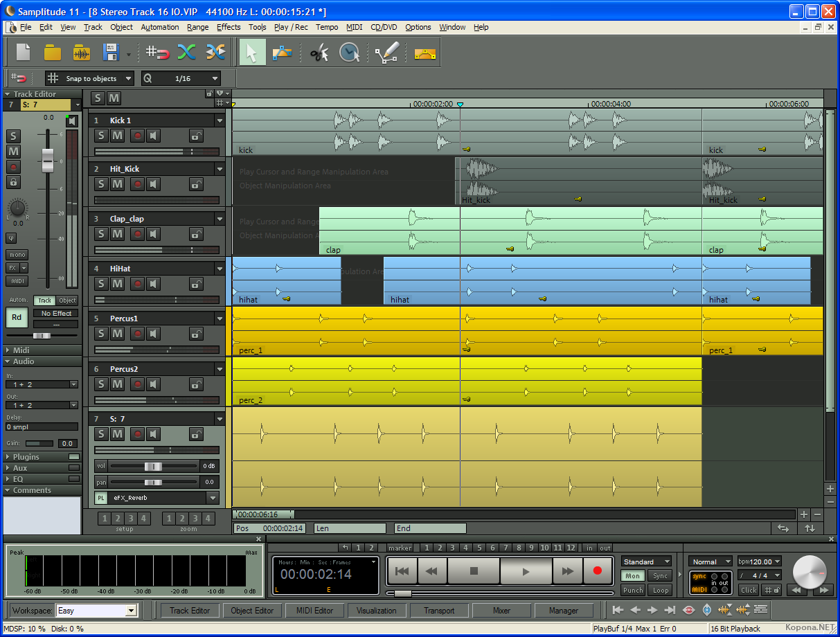Save the project with the floppy disk icon

pos(111,53)
